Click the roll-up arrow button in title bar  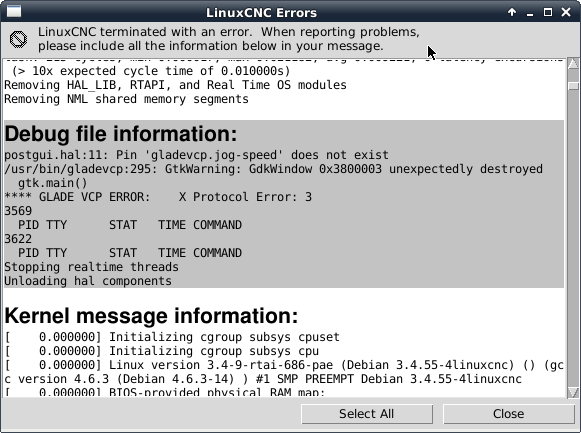[x=512, y=12]
